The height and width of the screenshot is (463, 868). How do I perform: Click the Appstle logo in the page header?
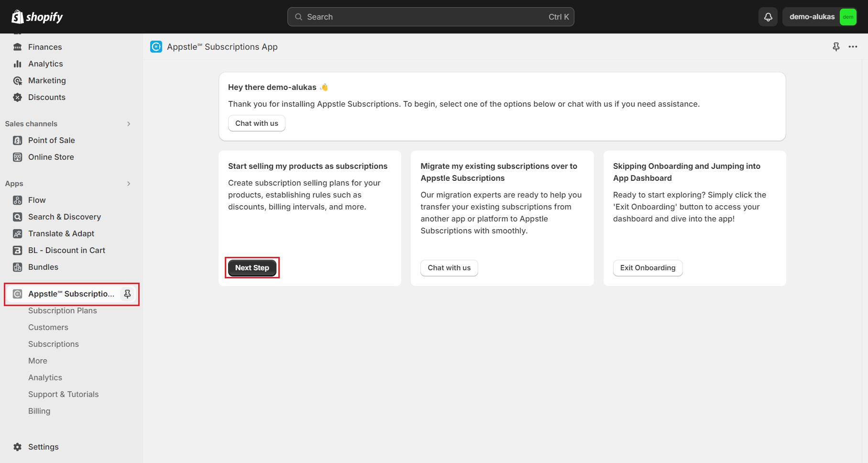(156, 46)
